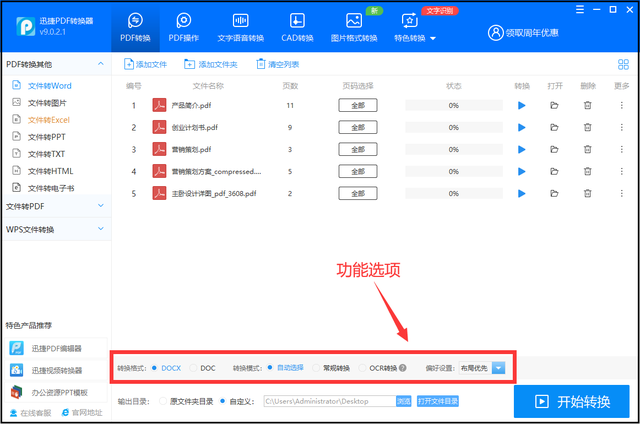The image size is (640, 424).
Task: Open page selection 全部 for 创业计划书.pdf
Action: tap(358, 128)
